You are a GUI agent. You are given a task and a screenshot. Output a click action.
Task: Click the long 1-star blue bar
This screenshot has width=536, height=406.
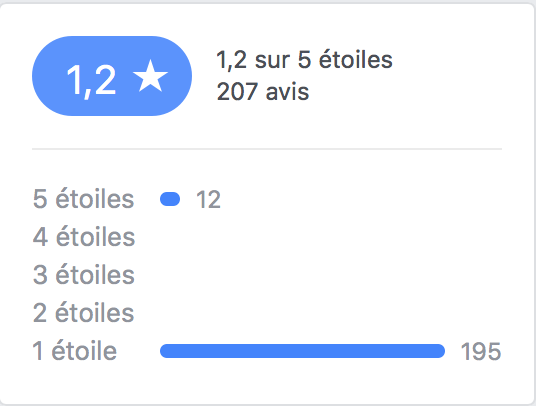click(x=303, y=351)
